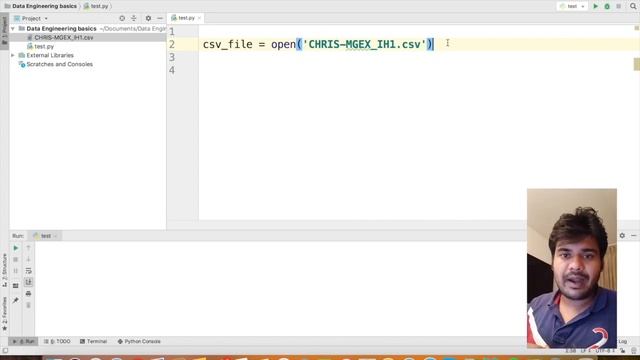This screenshot has height=360, width=640.
Task: Open the Python Console tool window
Action: 139,341
